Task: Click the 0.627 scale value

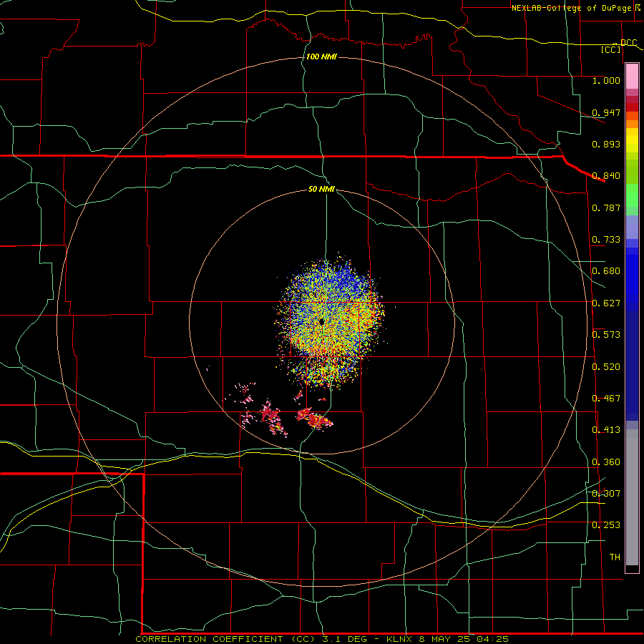Action: (606, 303)
